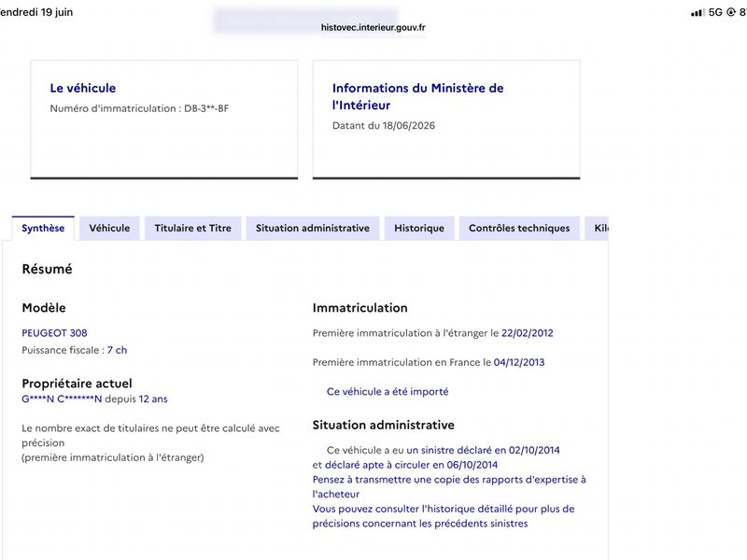Click the Propriétaire actuel heading
Image resolution: width=747 pixels, height=560 pixels.
click(x=77, y=384)
